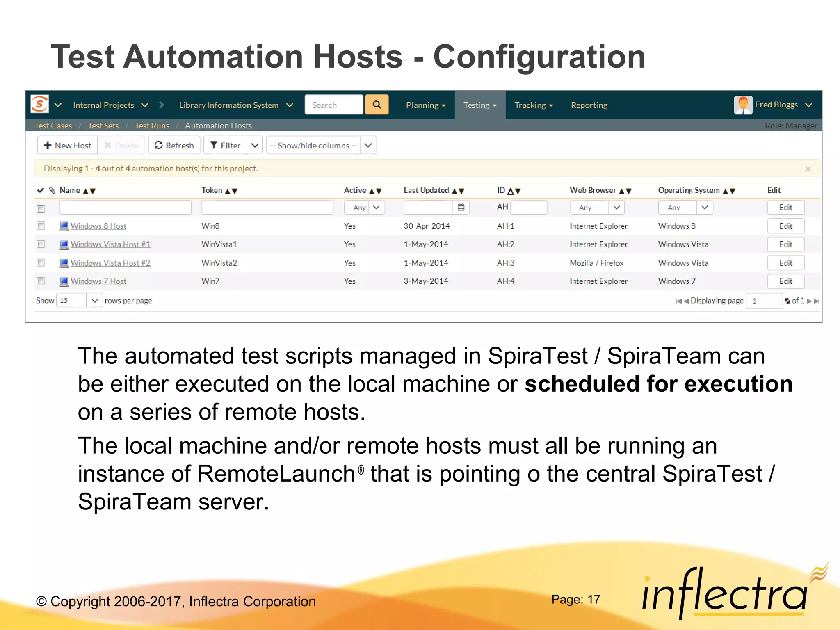
Task: Click the New Host button
Action: pyautogui.click(x=68, y=145)
